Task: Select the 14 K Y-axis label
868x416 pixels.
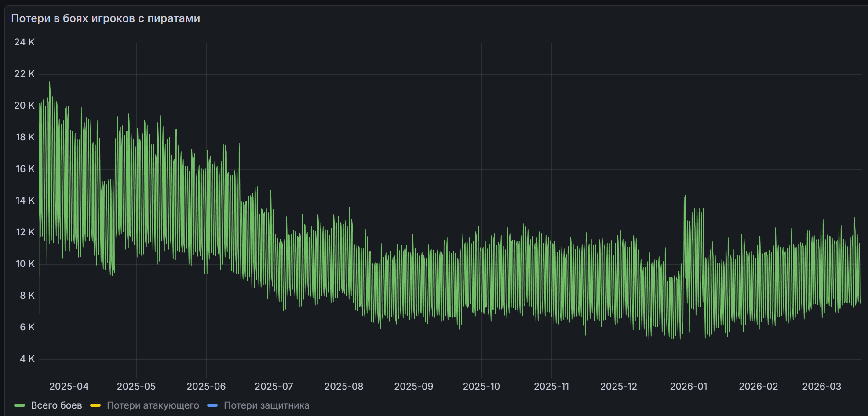Action: click(25, 201)
